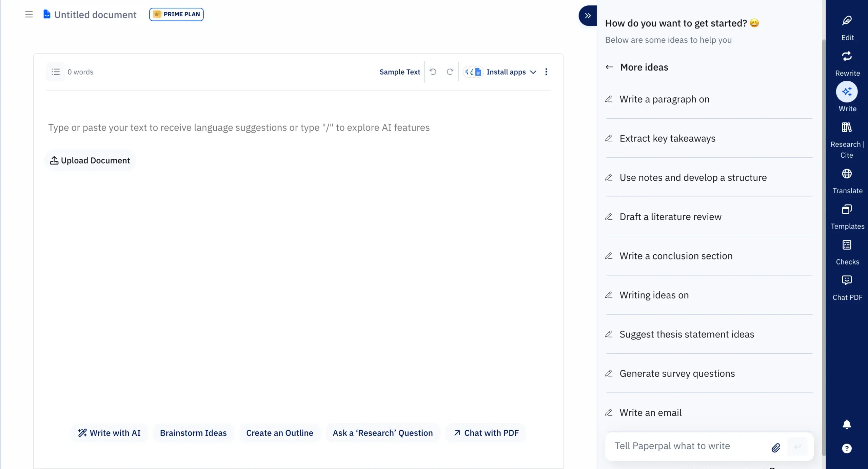Choose Create an Outline chip
Image resolution: width=868 pixels, height=469 pixels.
pyautogui.click(x=279, y=433)
